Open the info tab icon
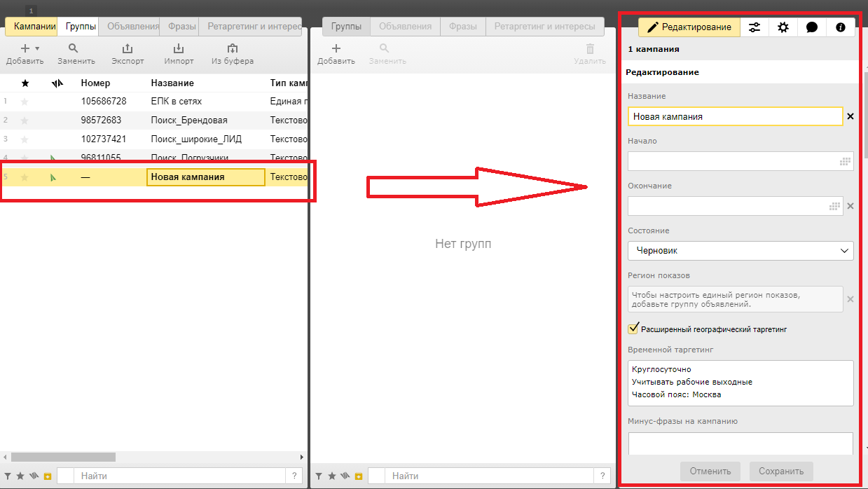Viewport: 868px width, 489px height. 841,27
